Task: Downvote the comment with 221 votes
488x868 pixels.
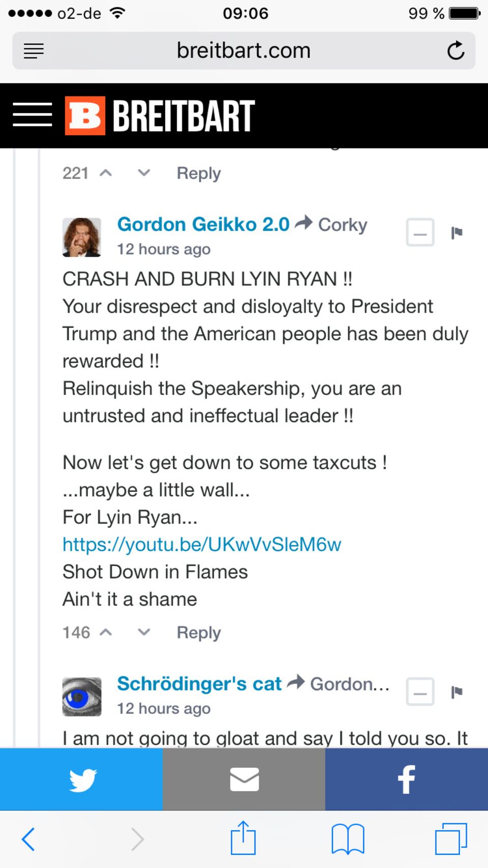Action: point(144,173)
